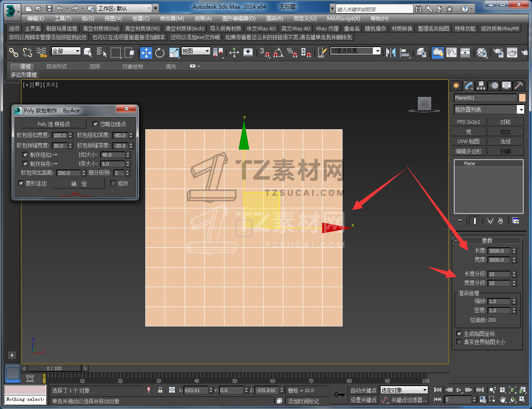Activate Pan View hand icon

pos(503,400)
